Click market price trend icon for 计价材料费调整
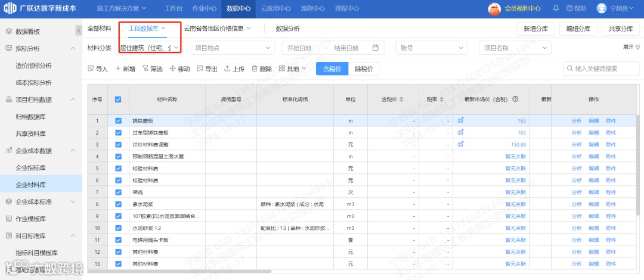Screen dimensions: 644x280 click(460, 145)
